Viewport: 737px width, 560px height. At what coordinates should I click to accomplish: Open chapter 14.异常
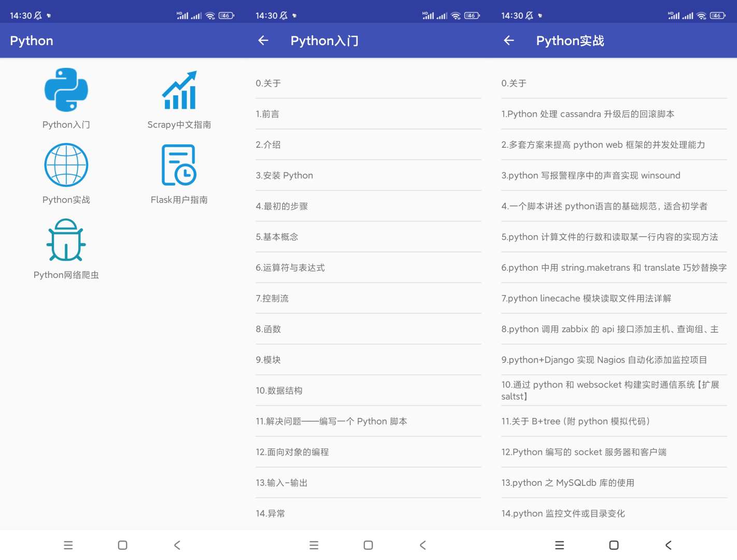click(x=368, y=513)
